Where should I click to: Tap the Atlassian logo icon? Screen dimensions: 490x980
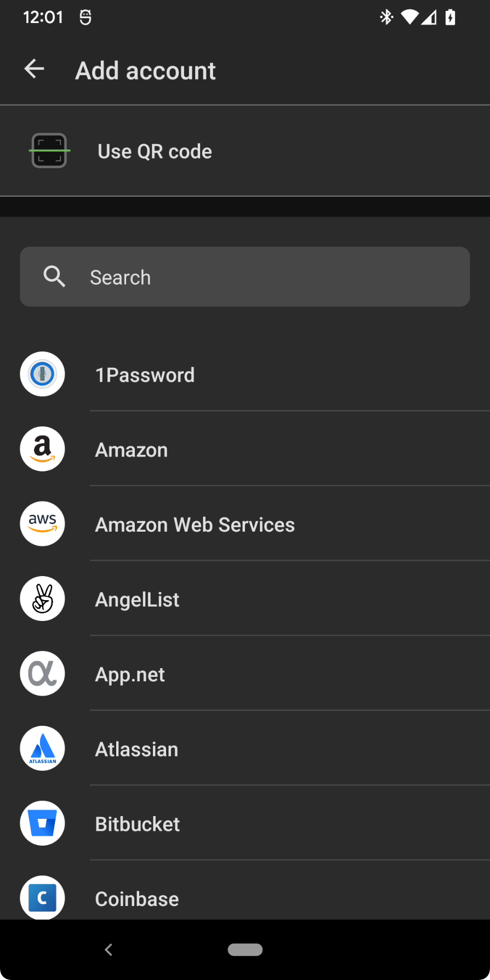43,748
